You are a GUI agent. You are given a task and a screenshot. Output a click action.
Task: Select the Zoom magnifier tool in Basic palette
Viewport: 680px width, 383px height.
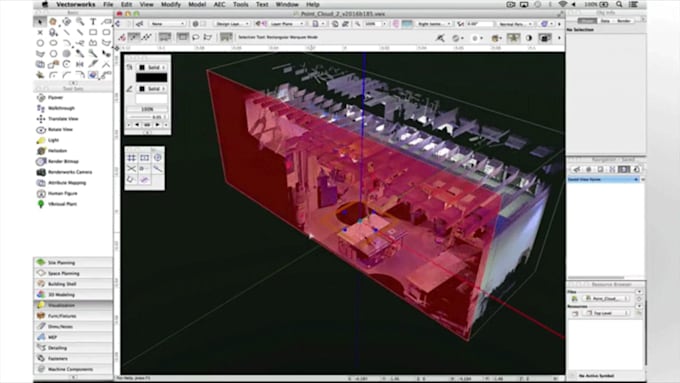[80, 21]
